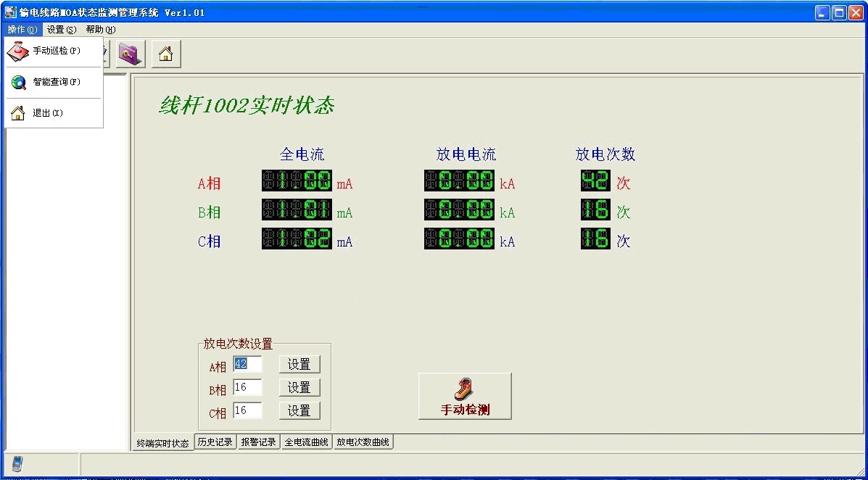
Task: Click the phone icon in the status bar
Action: tap(17, 464)
